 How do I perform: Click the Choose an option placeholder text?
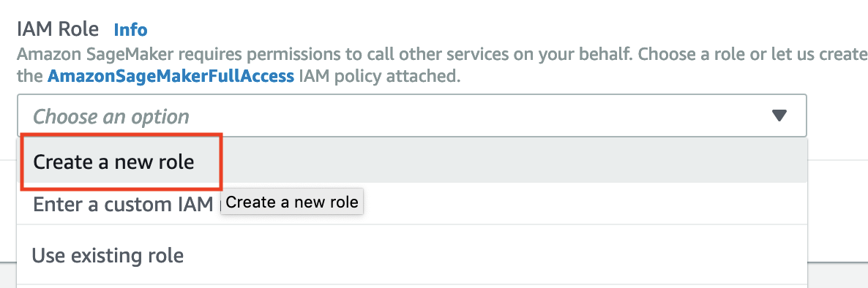111,116
